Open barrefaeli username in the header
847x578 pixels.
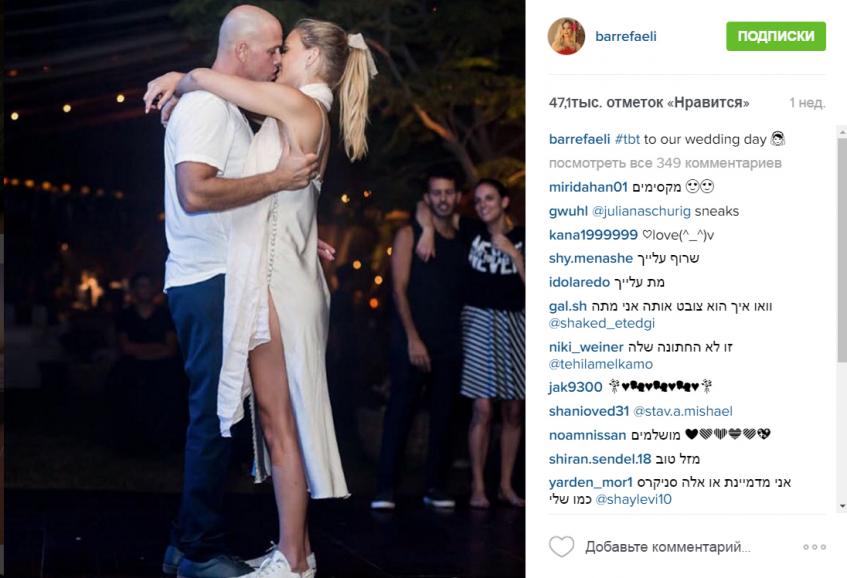[x=626, y=36]
